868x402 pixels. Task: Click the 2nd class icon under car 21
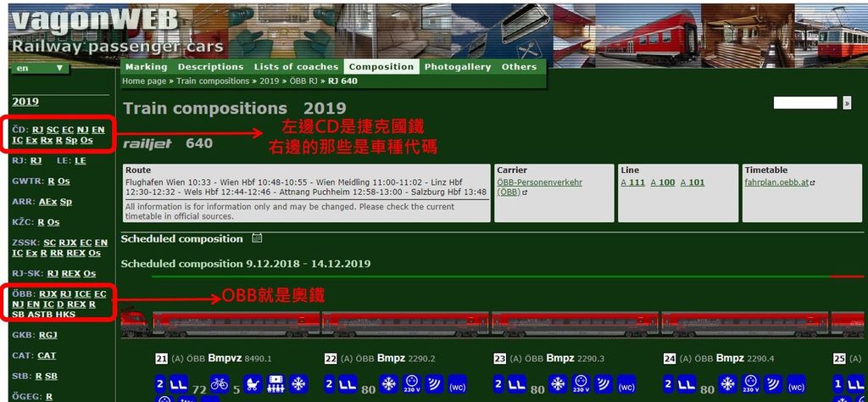(160, 383)
